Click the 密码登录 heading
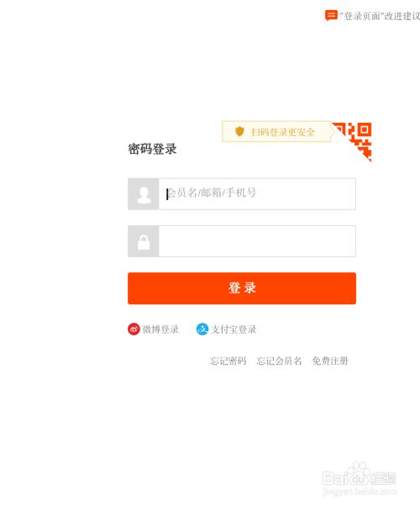Image resolution: width=420 pixels, height=506 pixels. coord(152,149)
